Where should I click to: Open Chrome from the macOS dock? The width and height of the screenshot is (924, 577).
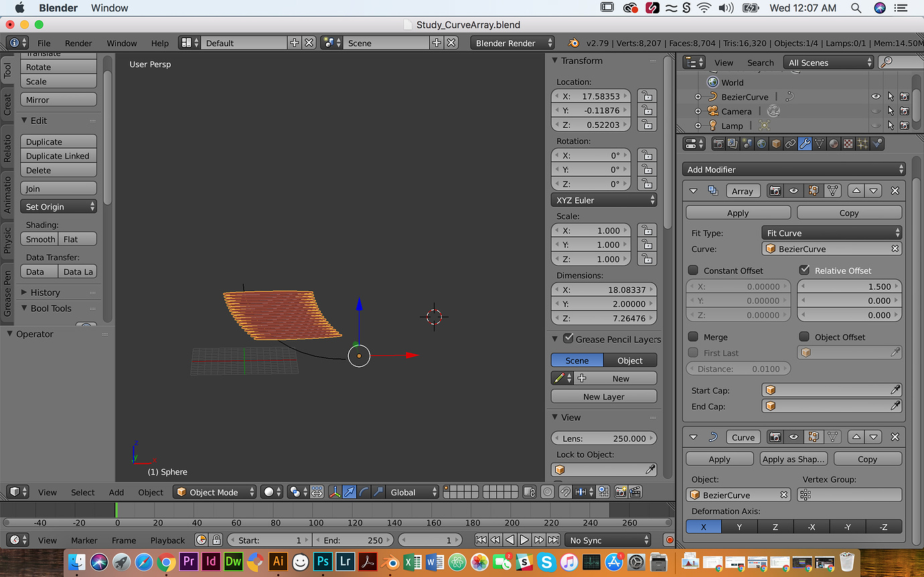pyautogui.click(x=167, y=562)
